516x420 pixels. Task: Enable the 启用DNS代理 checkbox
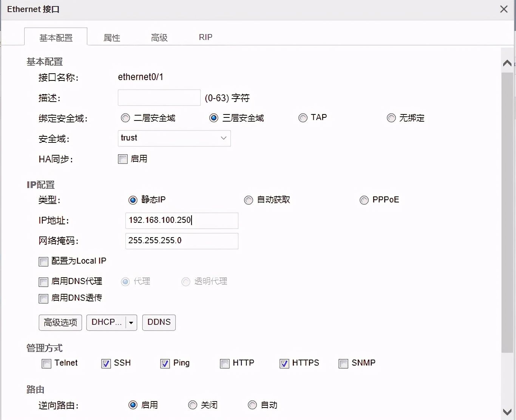point(43,282)
